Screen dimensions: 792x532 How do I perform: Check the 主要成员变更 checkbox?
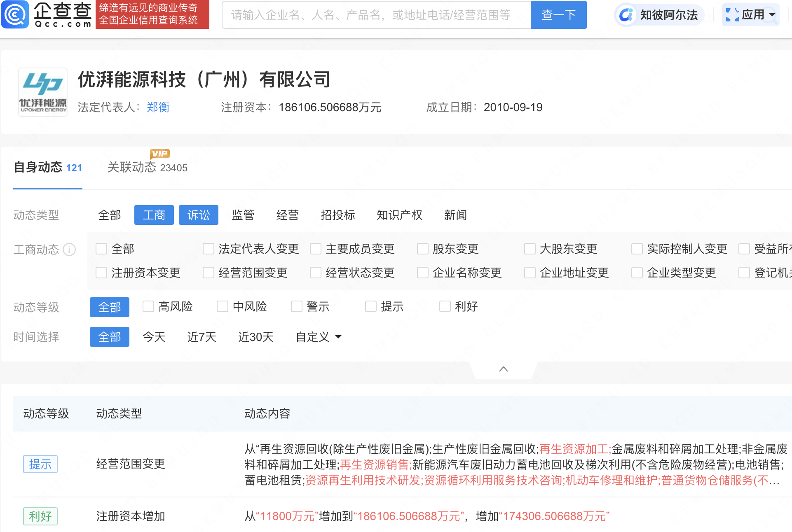point(316,249)
